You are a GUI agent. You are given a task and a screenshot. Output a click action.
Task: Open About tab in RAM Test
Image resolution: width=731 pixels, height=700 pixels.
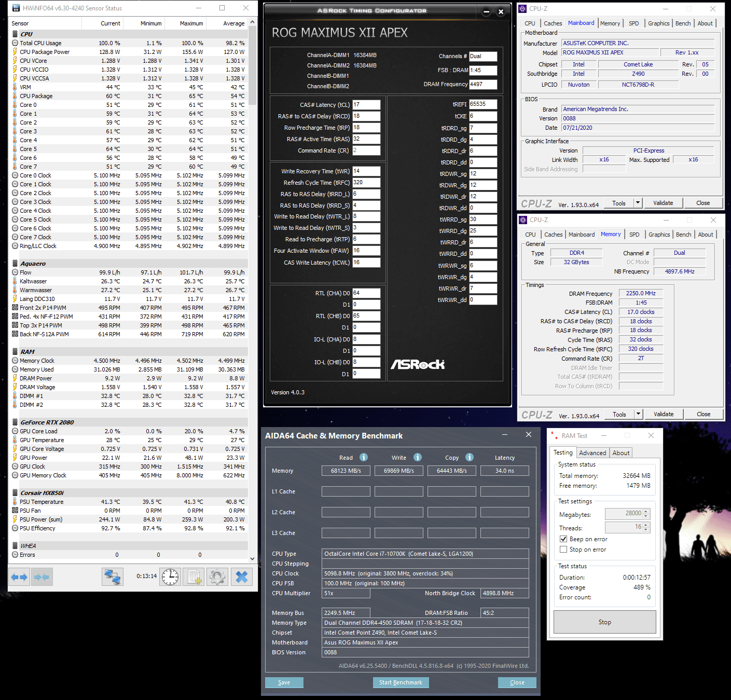click(621, 453)
